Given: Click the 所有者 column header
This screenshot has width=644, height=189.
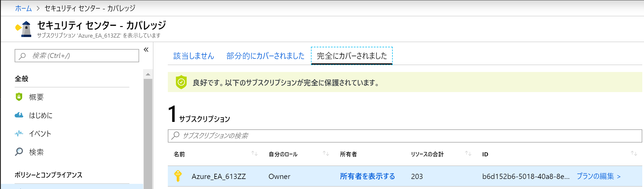Looking at the screenshot, I should click(x=349, y=154).
